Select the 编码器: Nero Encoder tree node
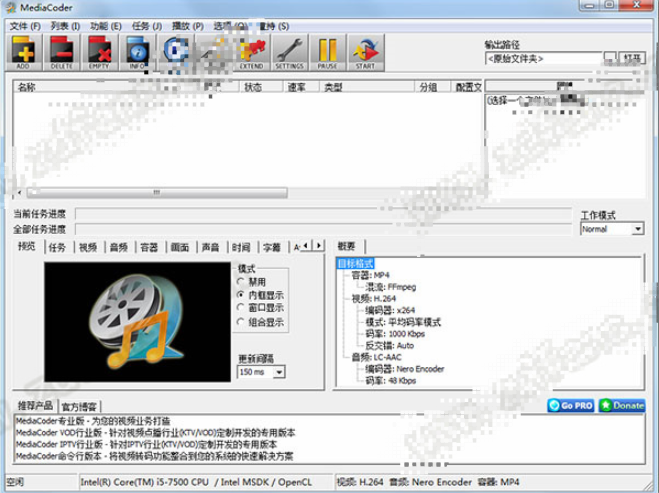Image resolution: width=659 pixels, height=493 pixels. tap(405, 369)
